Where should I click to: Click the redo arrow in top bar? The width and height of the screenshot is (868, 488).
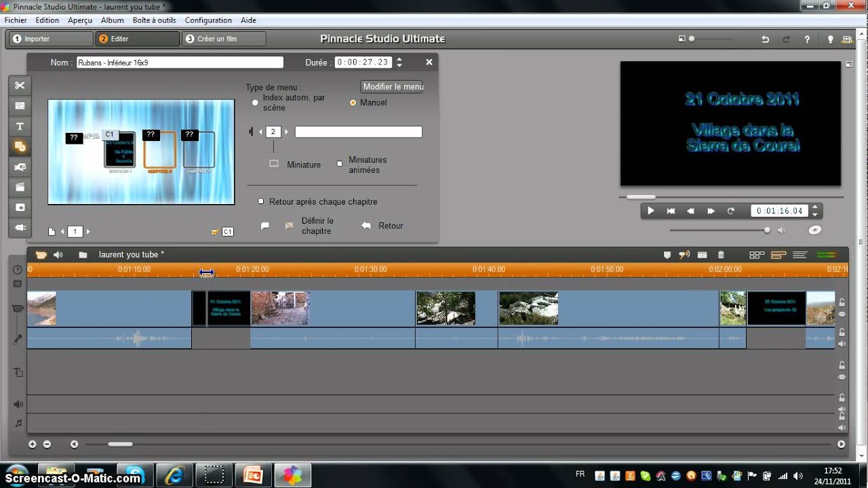click(x=787, y=39)
